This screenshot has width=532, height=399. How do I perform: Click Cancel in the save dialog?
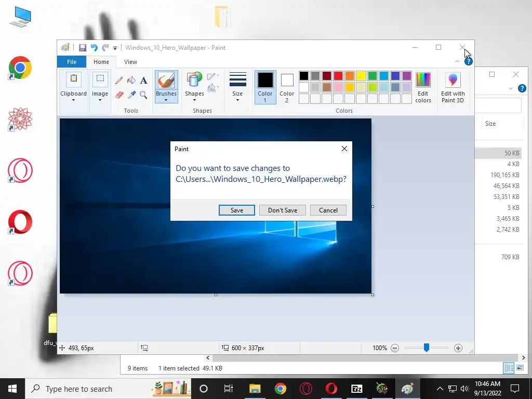(328, 210)
